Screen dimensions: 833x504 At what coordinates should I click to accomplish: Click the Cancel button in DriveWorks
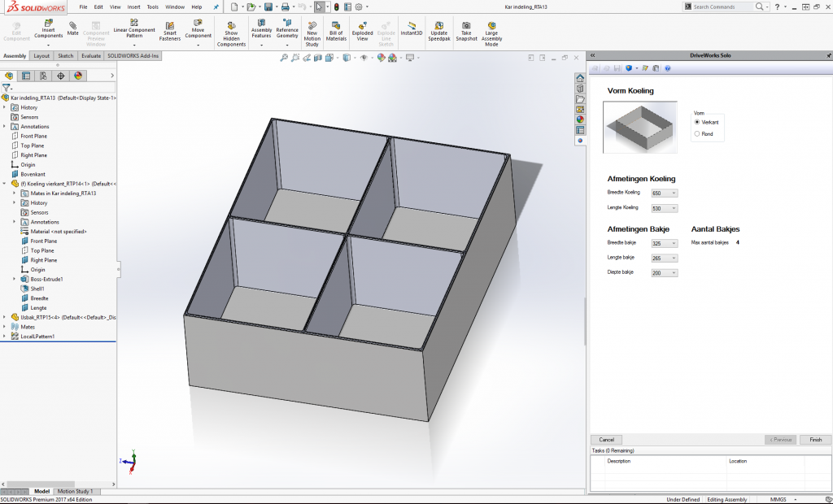pos(607,440)
